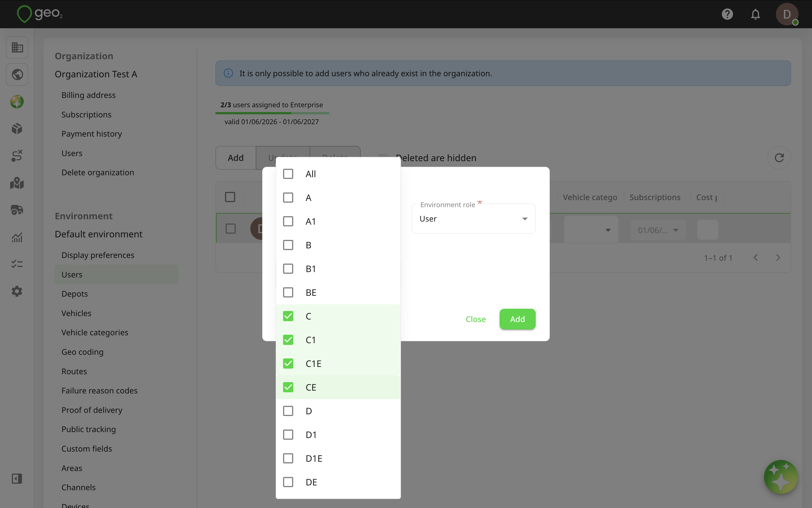Check the B1 category checkbox
Screen dimensions: 812x508
[288, 269]
